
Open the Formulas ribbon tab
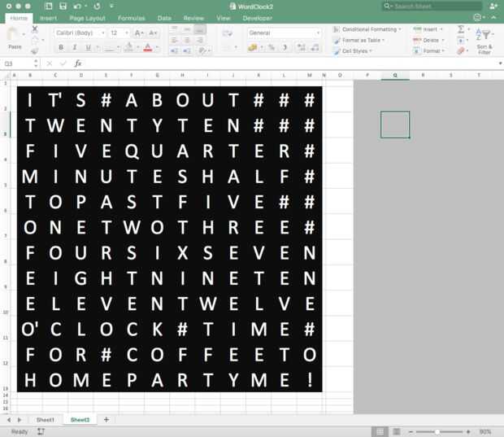(132, 18)
